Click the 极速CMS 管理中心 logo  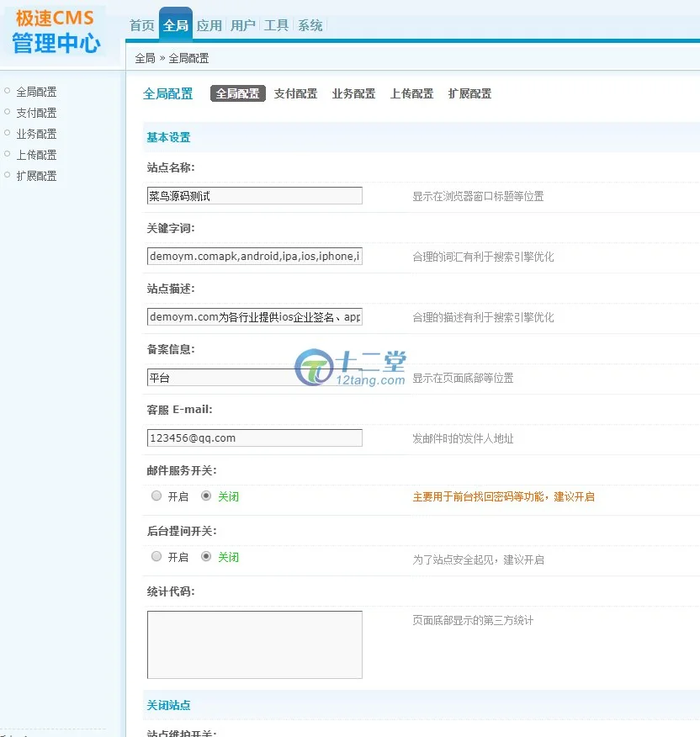tap(56, 31)
